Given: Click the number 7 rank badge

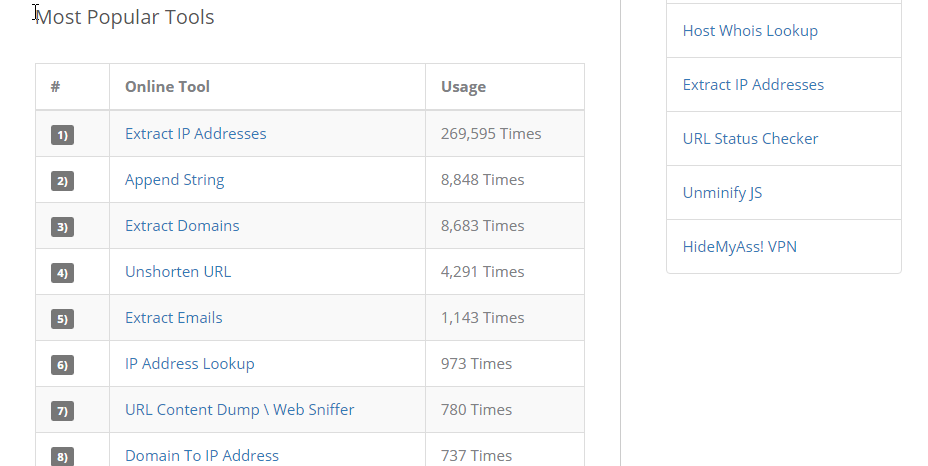Looking at the screenshot, I should click(62, 411).
